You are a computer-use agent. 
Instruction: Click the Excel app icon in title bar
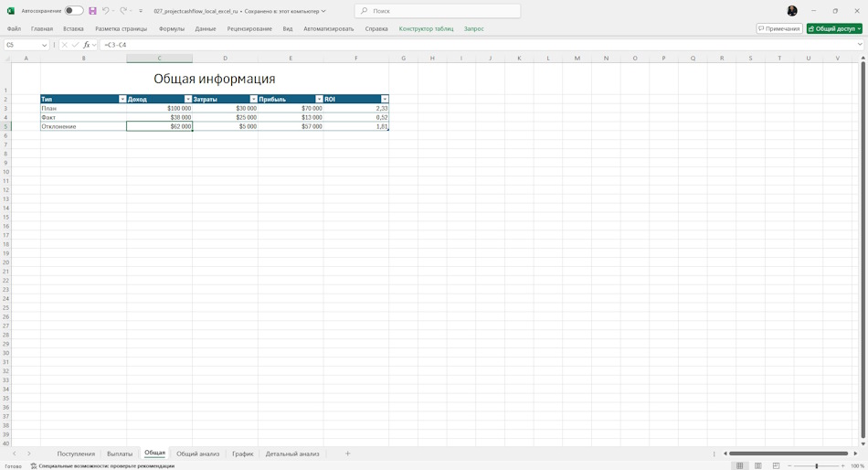(11, 11)
